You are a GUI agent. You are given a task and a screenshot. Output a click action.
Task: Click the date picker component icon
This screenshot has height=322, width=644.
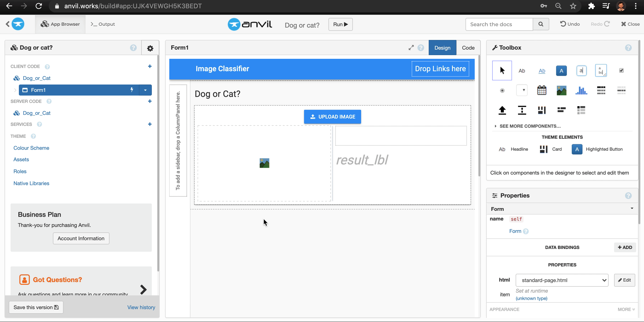[x=542, y=90]
